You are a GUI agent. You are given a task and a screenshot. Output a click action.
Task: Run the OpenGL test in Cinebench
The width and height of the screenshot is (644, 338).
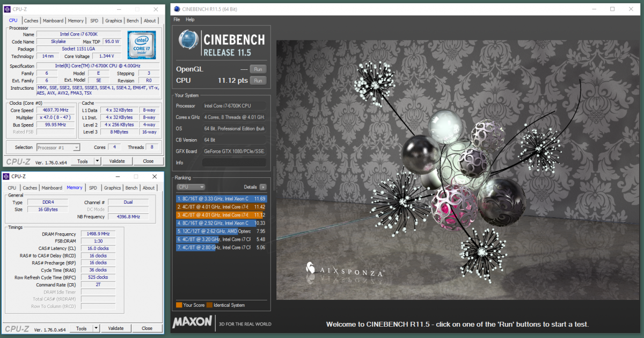coord(258,69)
